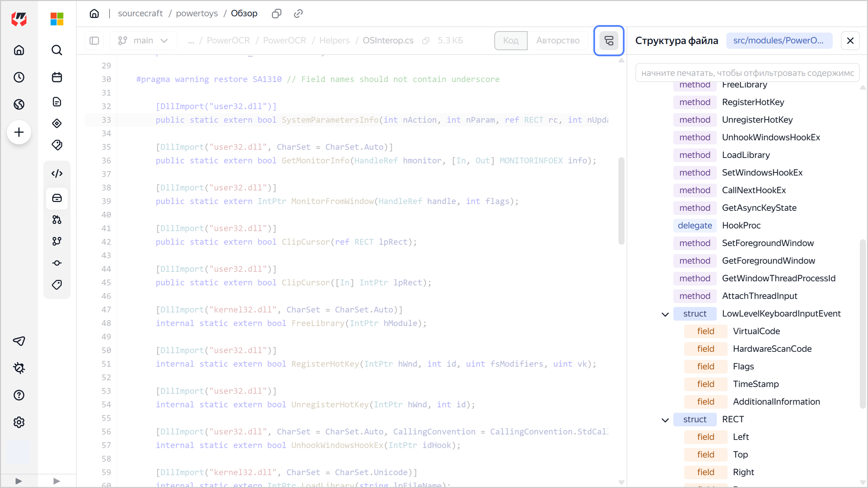
Task: Expand the left navigation with bottom arrow
Action: [19, 481]
